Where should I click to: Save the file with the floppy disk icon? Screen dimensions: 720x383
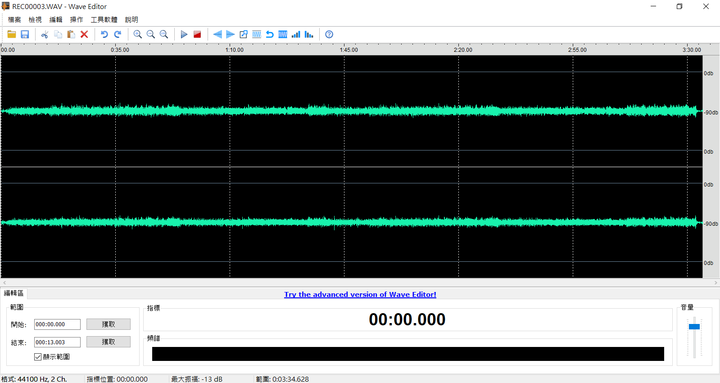[x=25, y=34]
